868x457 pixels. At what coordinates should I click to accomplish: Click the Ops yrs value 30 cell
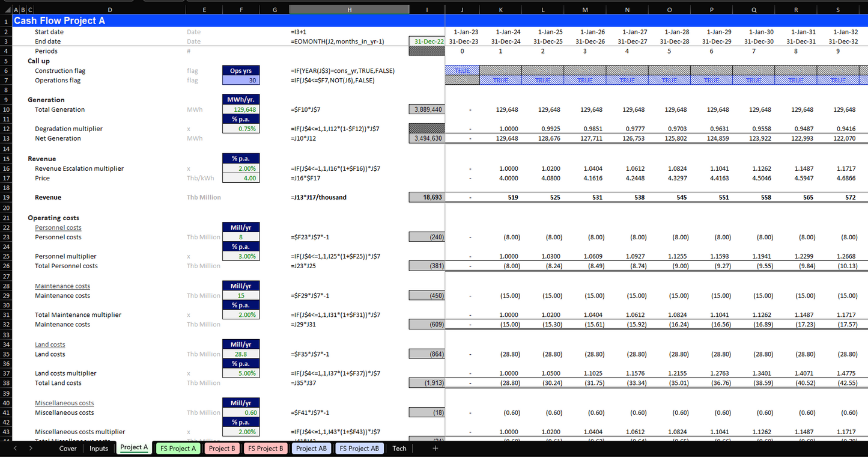click(x=241, y=81)
